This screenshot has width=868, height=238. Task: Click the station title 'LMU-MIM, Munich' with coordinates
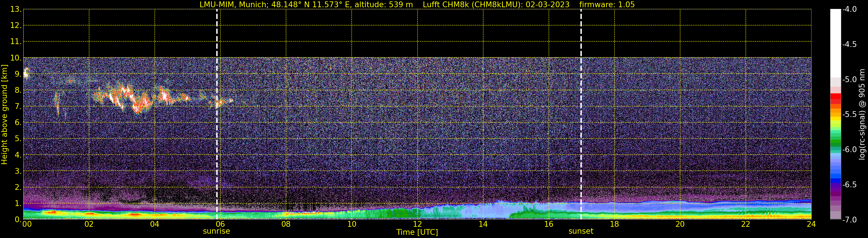coord(306,5)
